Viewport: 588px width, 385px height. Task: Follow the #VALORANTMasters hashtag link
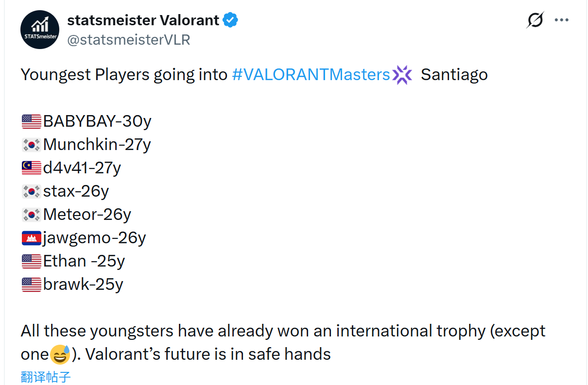(311, 75)
